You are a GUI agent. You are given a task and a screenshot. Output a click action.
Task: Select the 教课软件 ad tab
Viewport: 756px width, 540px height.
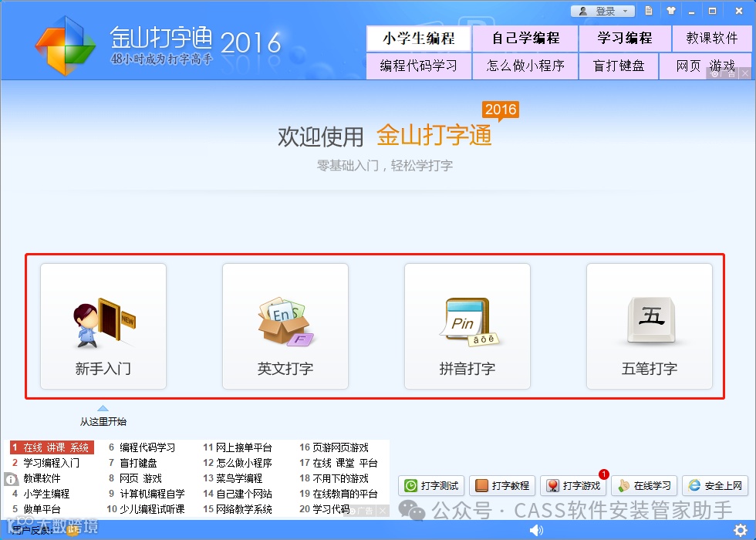point(711,38)
